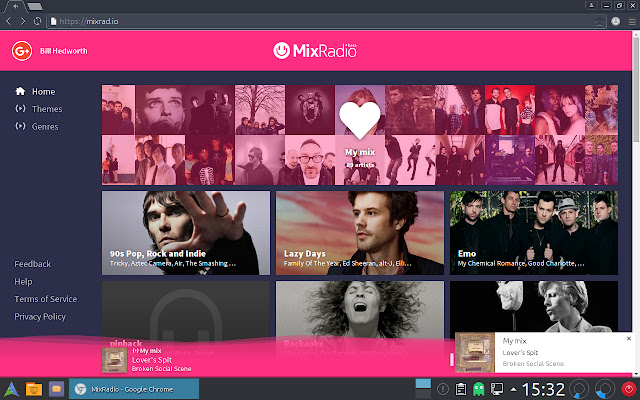Image resolution: width=640 pixels, height=400 pixels.
Task: Click the Genres radio-wave icon
Action: point(20,126)
